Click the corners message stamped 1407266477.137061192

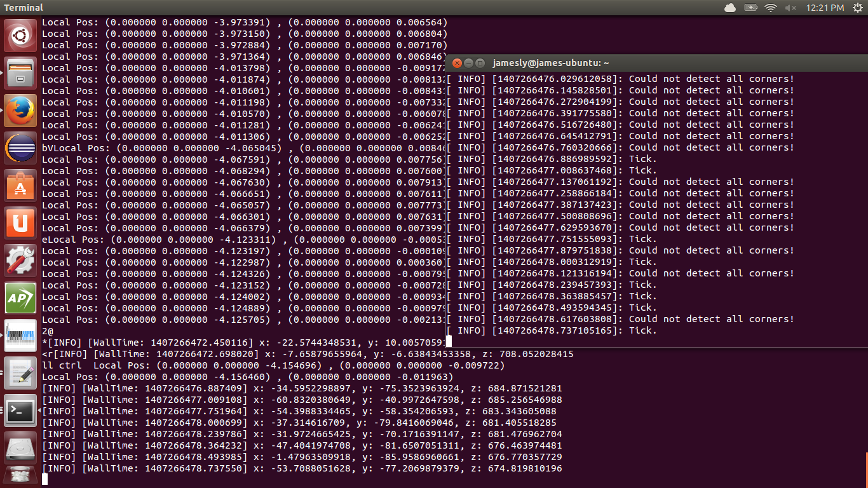coord(620,182)
